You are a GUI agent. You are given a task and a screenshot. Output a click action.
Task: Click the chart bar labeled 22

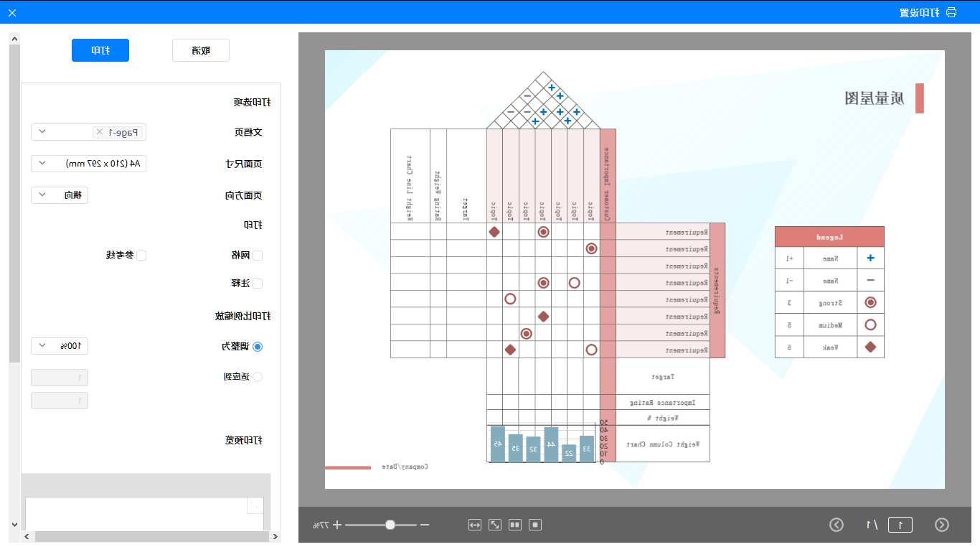pos(569,453)
